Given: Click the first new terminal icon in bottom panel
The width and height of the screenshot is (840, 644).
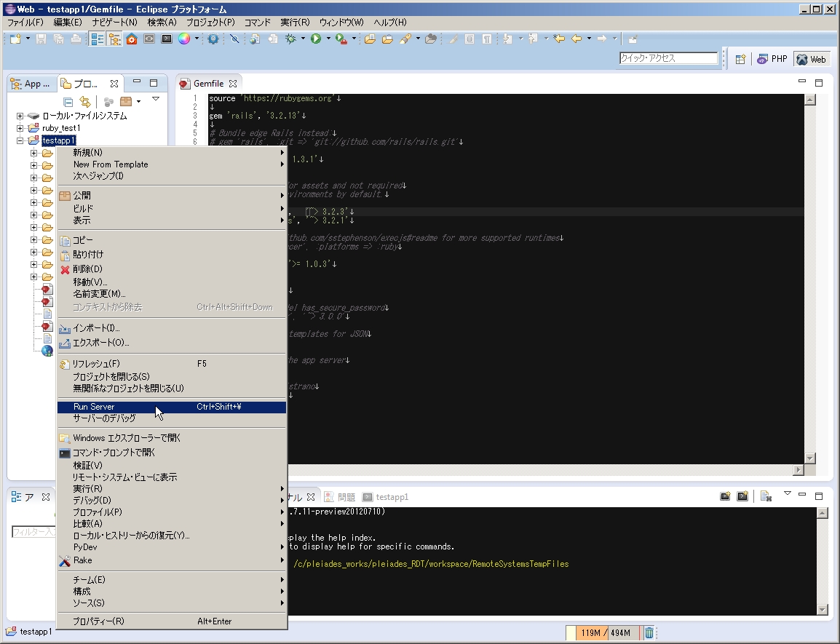Looking at the screenshot, I should [x=725, y=497].
